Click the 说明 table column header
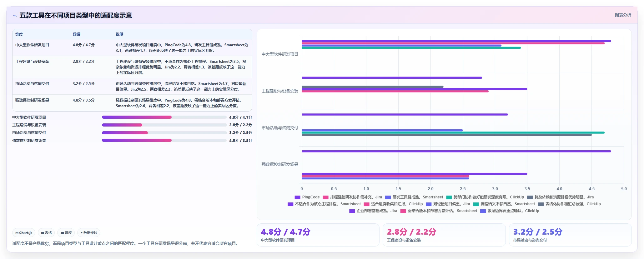This screenshot has width=644, height=259. pos(119,34)
